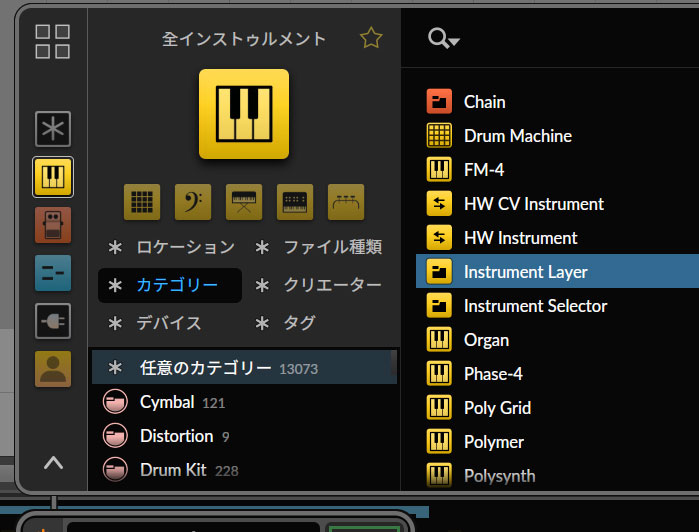The height and width of the screenshot is (532, 699).
Task: Select the Cymbal category row
Action: pyautogui.click(x=244, y=402)
